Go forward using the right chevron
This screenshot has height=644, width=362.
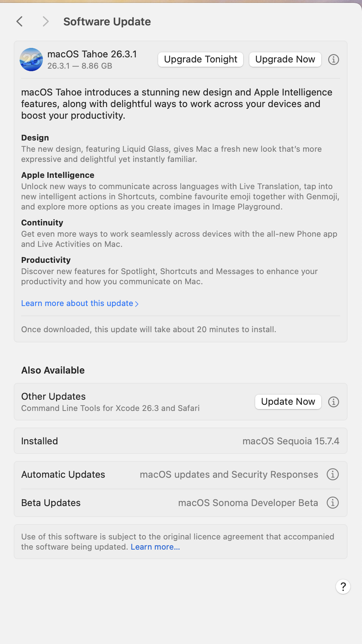coord(45,22)
